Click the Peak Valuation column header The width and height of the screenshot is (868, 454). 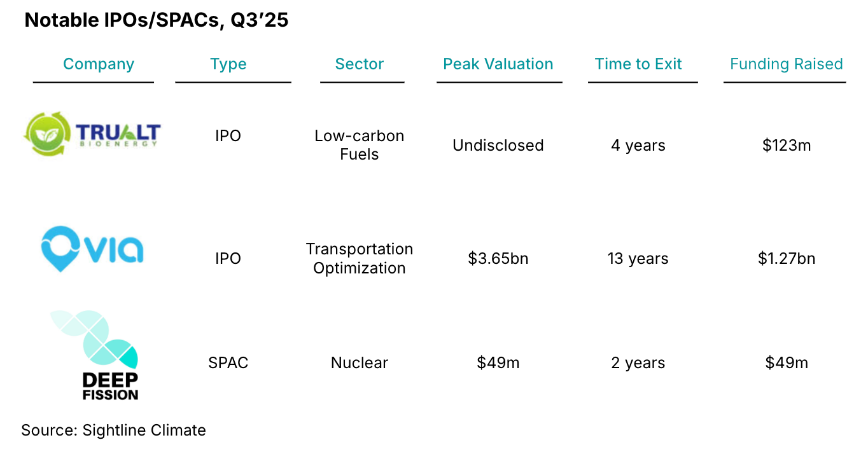[498, 64]
